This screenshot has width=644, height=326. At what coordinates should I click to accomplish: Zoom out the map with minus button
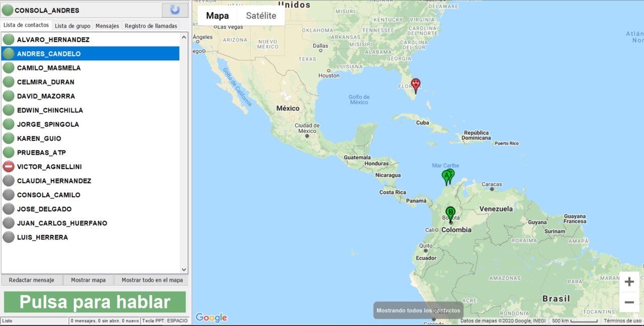point(629,302)
